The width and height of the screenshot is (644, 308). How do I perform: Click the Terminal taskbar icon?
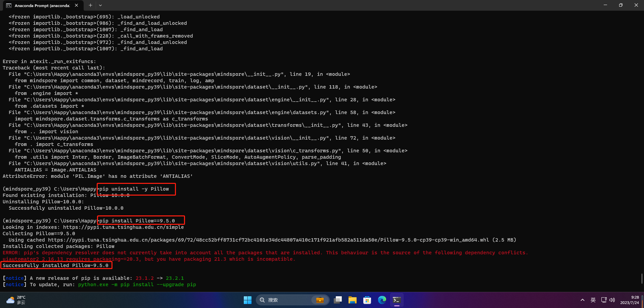click(x=397, y=300)
